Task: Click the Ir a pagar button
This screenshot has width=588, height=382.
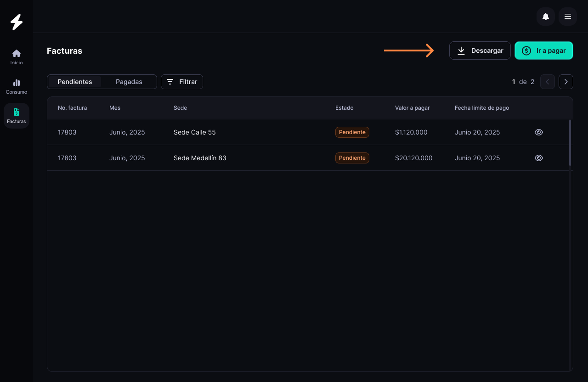Action: pyautogui.click(x=544, y=51)
